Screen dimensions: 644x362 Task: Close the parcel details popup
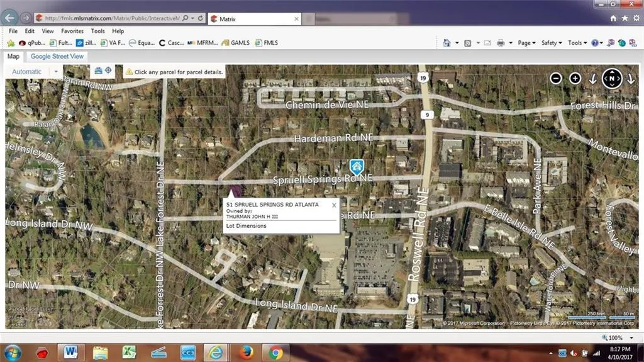pyautogui.click(x=334, y=205)
